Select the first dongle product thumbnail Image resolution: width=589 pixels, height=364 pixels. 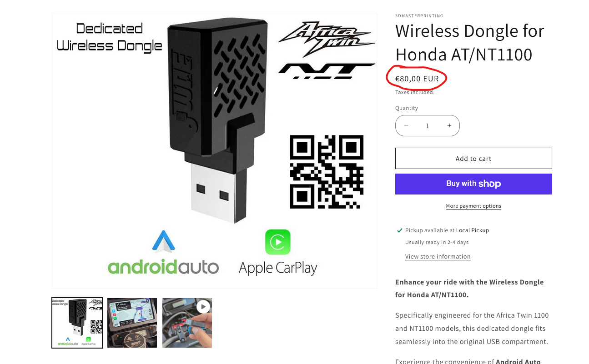(x=77, y=323)
